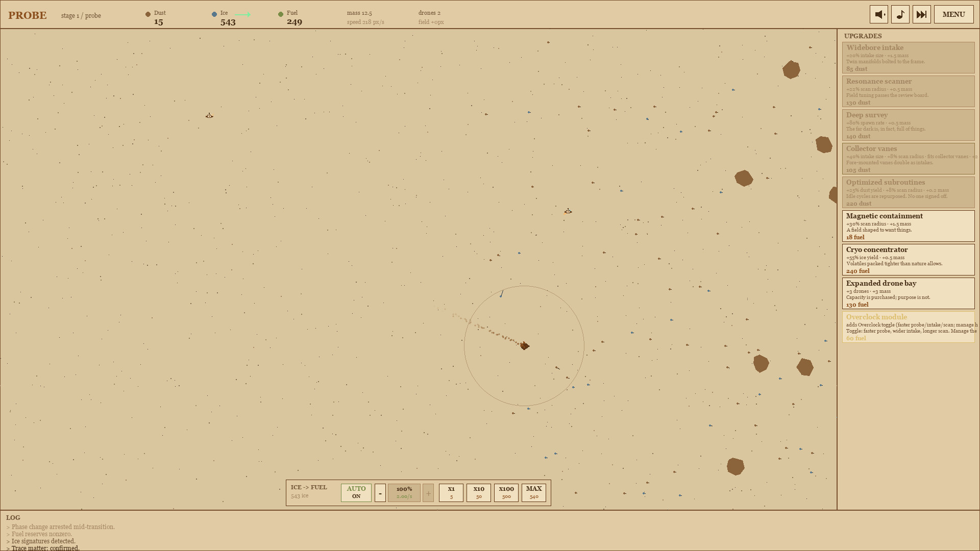Open the MENU
Screen dimensions: 980x551
(953, 14)
